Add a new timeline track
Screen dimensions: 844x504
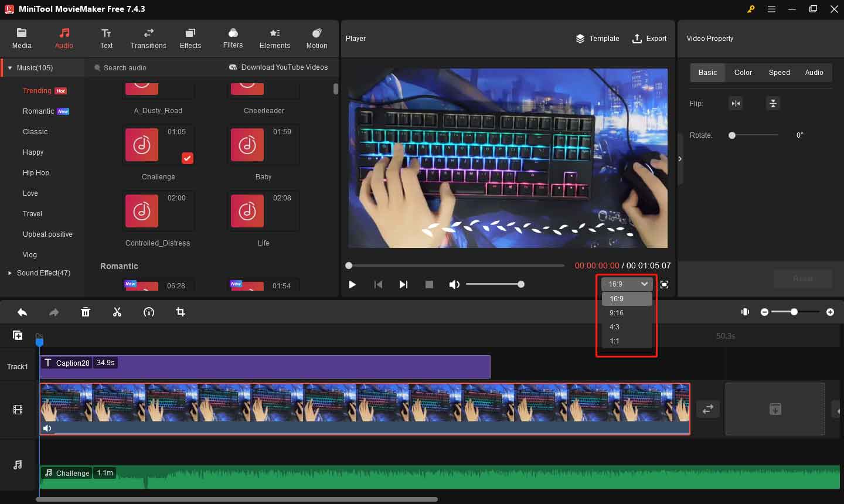click(x=18, y=335)
